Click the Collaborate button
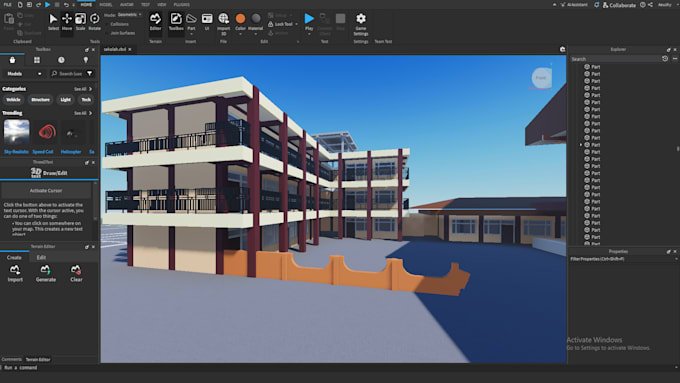The image size is (680, 383). 619,5
